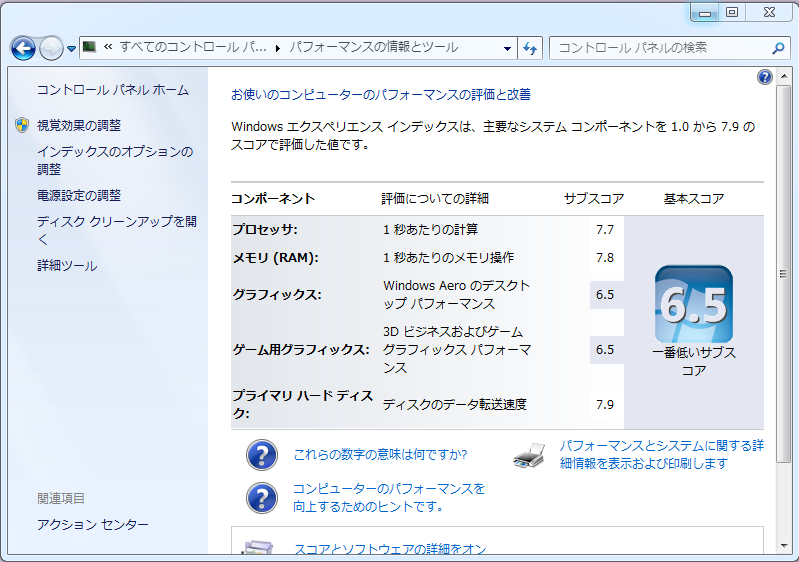Click question icon beside パフォーマンス向上ヒント
Image resolution: width=799 pixels, height=562 pixels.
click(x=262, y=498)
